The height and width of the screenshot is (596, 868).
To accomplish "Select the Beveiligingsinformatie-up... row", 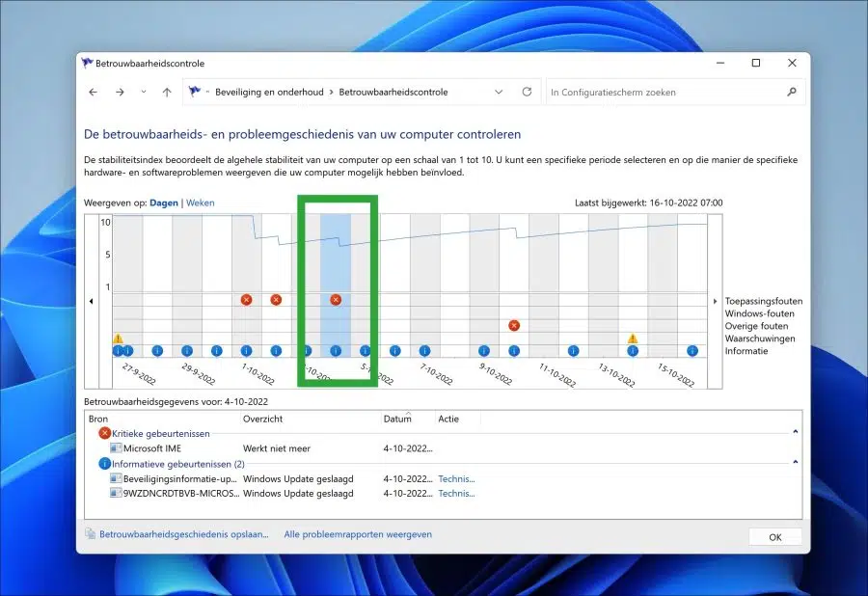I will pos(443,479).
